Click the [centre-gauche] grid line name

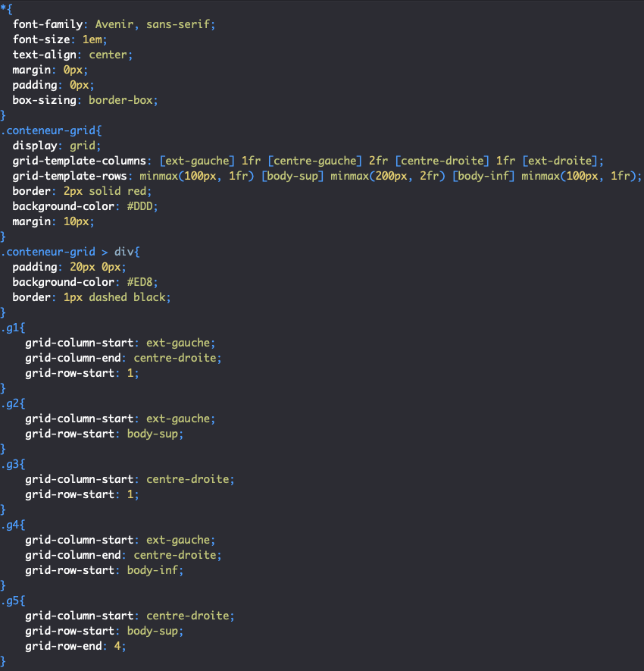tap(314, 160)
